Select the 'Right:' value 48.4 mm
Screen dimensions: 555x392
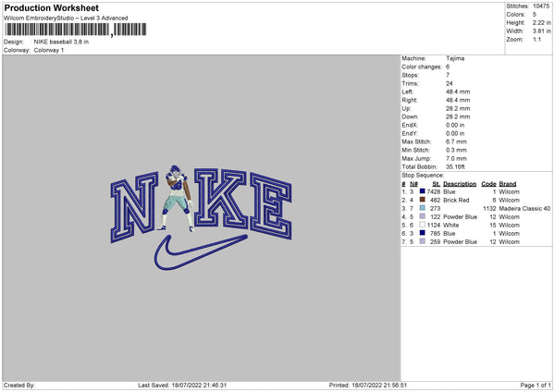(x=458, y=100)
